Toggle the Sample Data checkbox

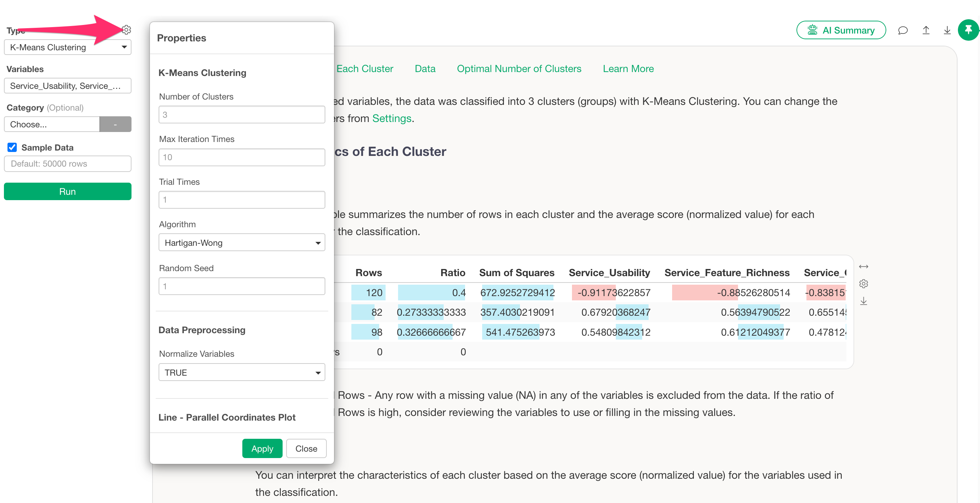(12, 147)
